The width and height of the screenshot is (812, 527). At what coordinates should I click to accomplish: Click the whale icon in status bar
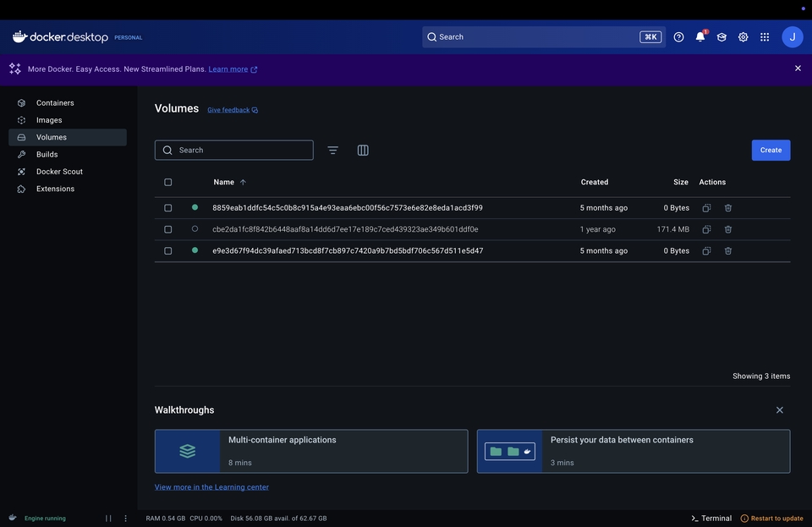click(x=13, y=518)
